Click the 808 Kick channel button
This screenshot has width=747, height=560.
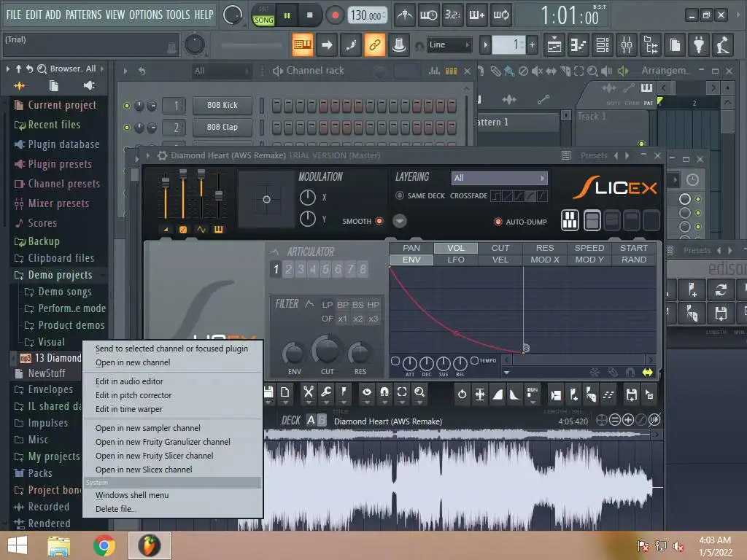click(x=222, y=105)
